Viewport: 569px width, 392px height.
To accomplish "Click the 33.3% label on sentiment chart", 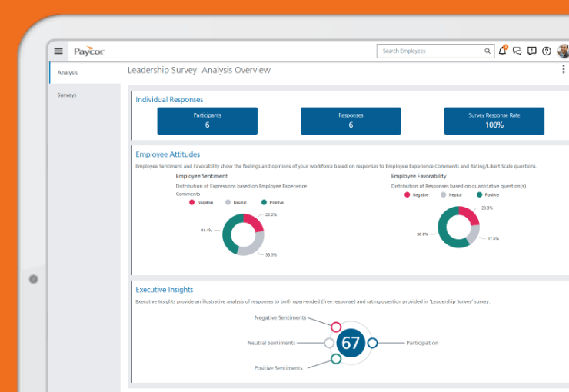I will (x=271, y=255).
